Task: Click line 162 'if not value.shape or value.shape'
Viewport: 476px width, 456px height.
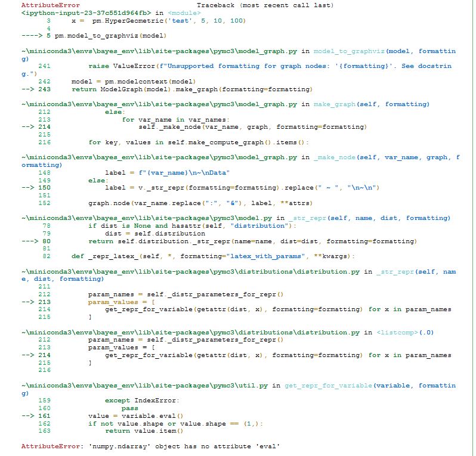Action: [175, 424]
